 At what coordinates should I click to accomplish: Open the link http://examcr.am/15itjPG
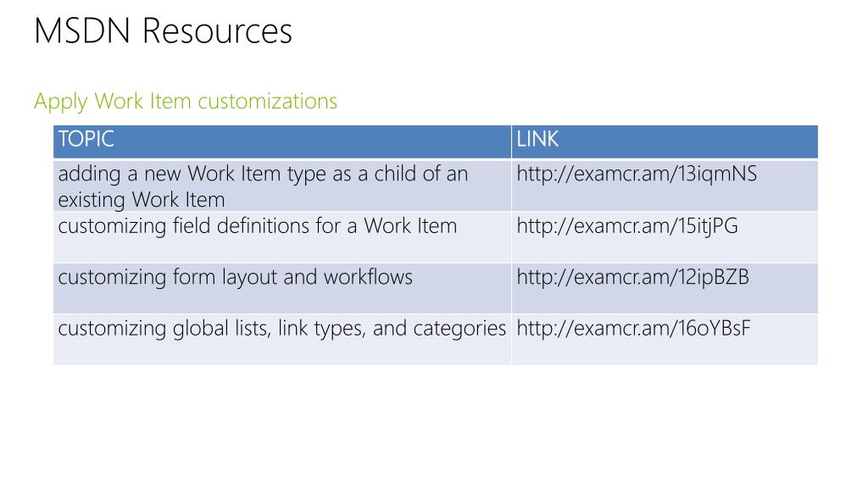click(627, 225)
